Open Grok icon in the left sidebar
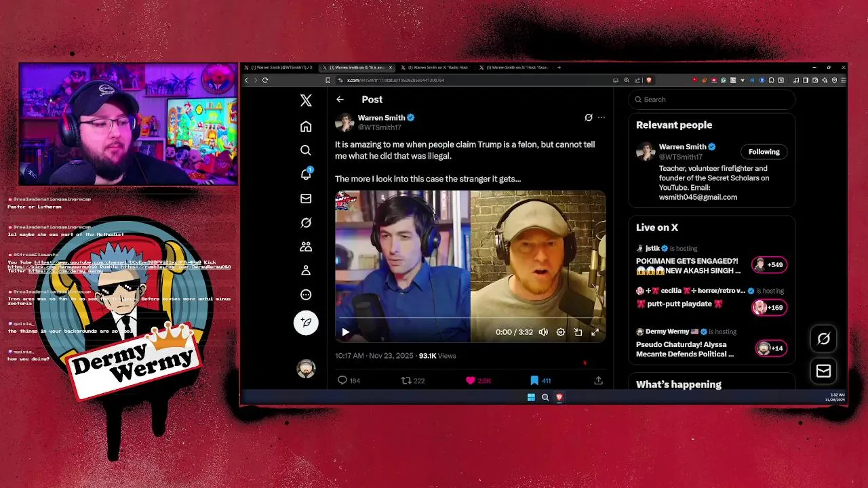 coord(306,223)
